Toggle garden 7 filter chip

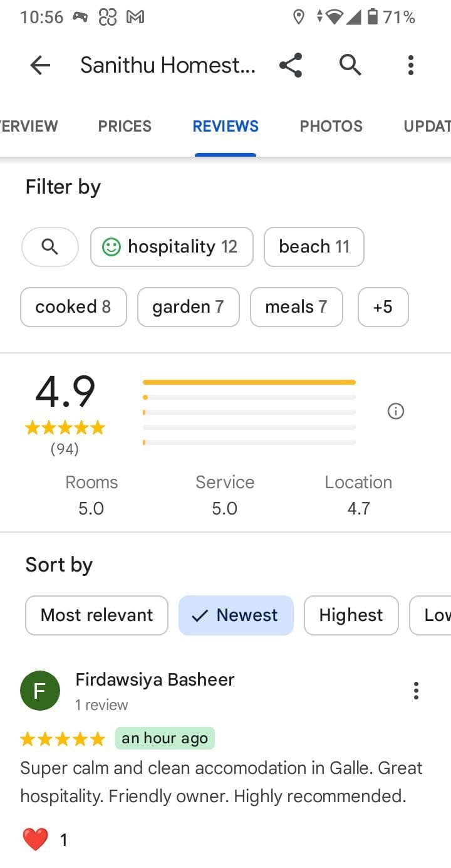tap(188, 307)
